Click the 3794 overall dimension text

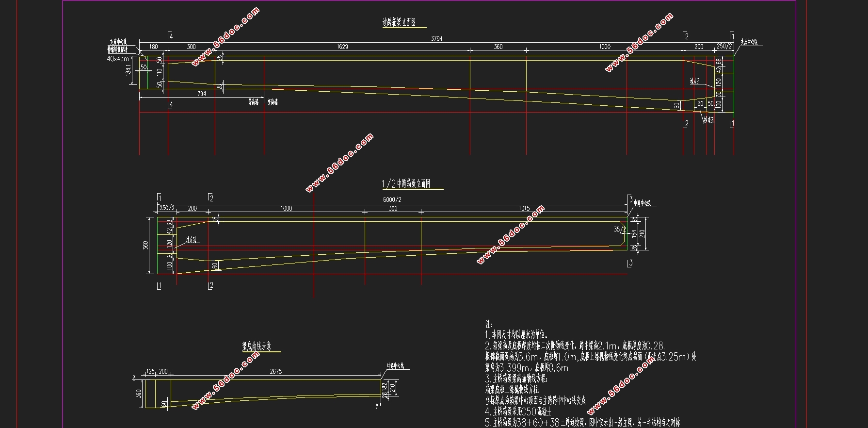[x=436, y=38]
